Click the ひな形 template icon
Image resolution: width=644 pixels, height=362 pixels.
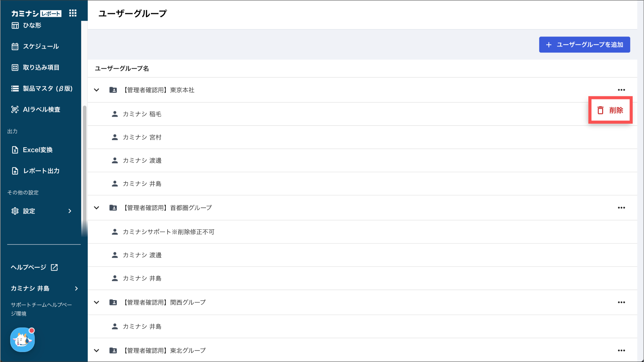pos(15,25)
